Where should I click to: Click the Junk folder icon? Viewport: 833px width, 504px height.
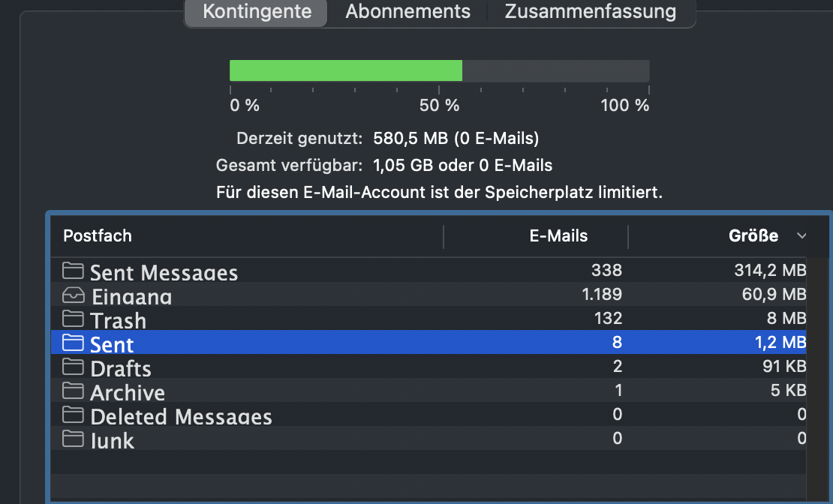point(72,439)
